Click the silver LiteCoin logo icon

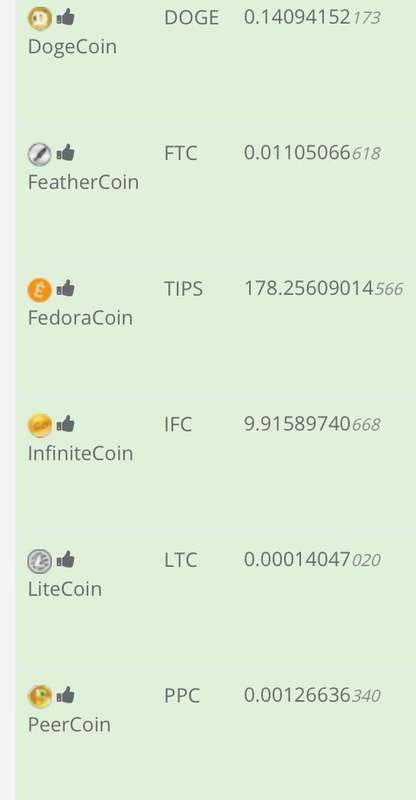tap(39, 561)
